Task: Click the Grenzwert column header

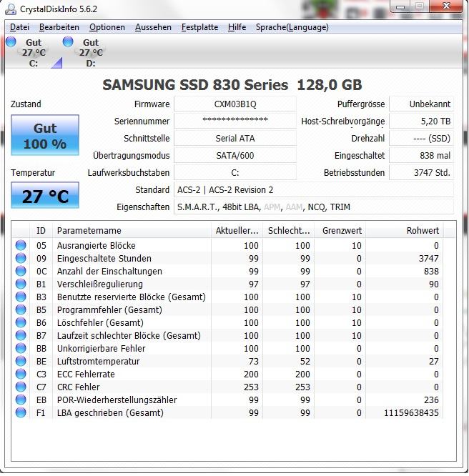Action: tap(340, 230)
